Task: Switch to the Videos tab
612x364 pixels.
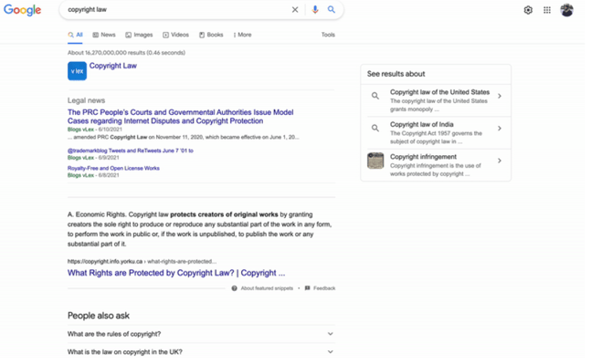Action: point(175,35)
